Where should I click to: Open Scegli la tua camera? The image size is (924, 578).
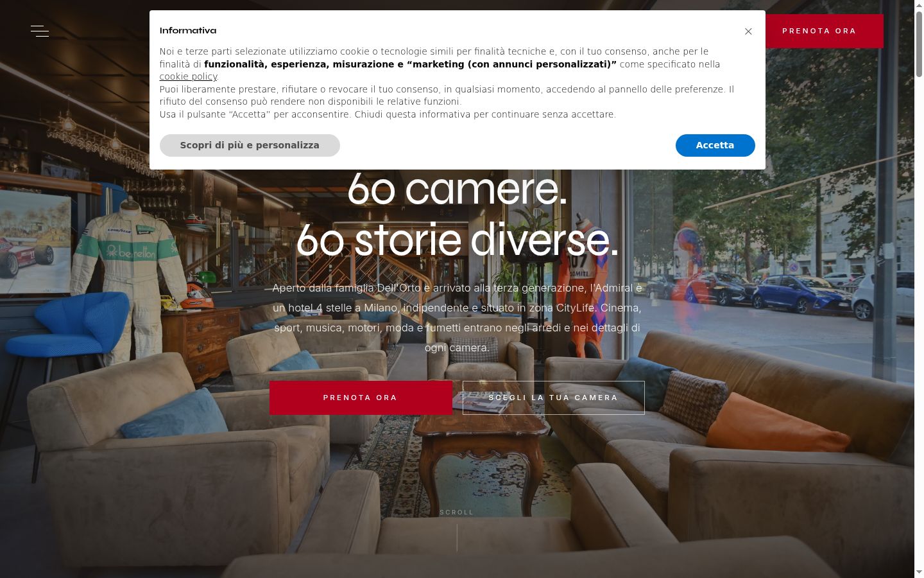point(554,398)
